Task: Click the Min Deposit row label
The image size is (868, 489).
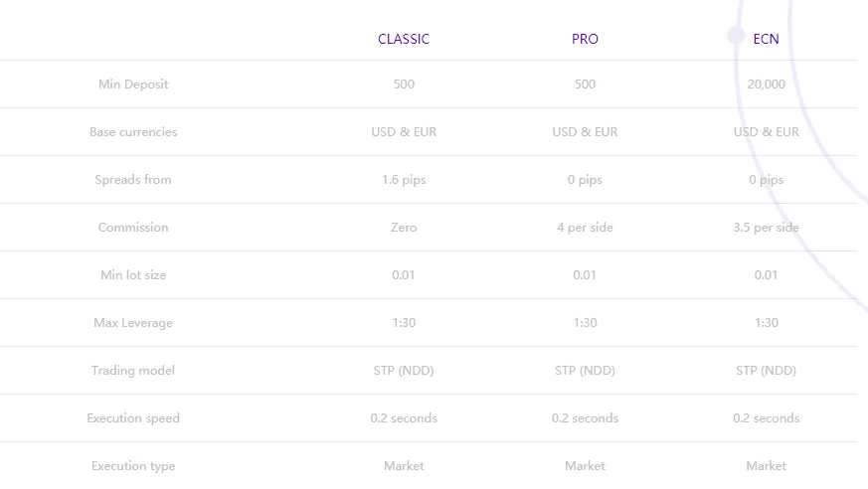Action: [x=133, y=84]
